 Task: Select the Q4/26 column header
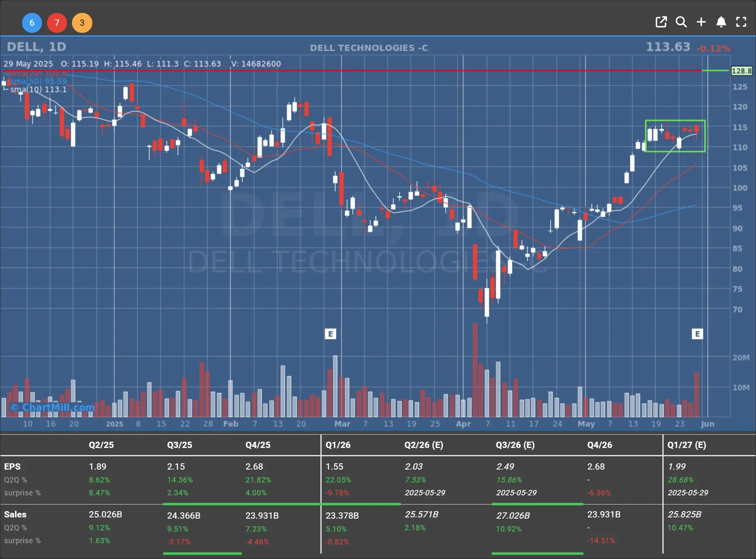click(x=600, y=445)
